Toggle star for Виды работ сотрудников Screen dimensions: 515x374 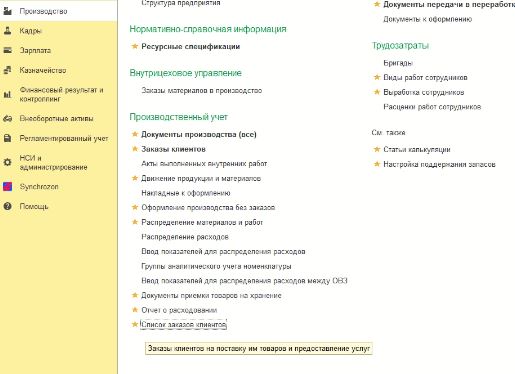pos(377,77)
